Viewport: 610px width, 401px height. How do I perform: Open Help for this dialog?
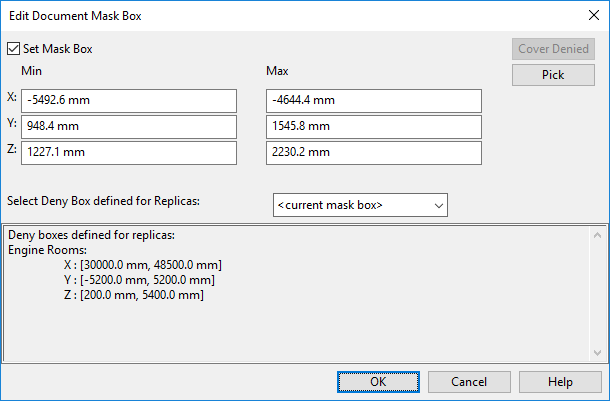(x=560, y=382)
